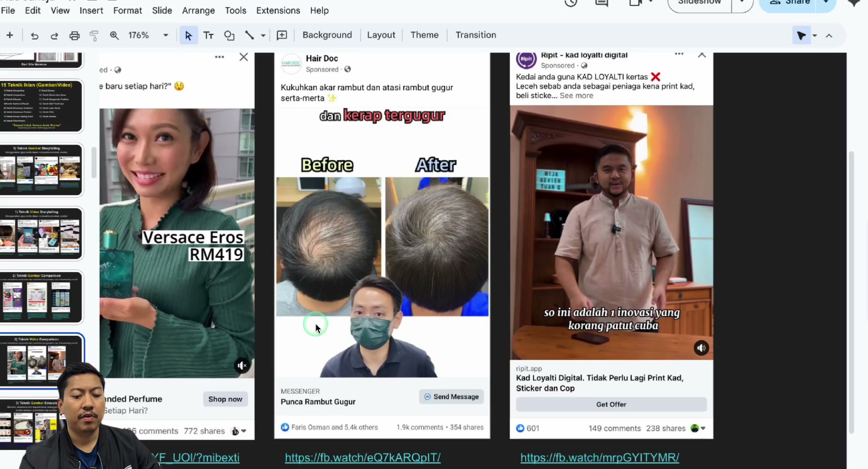
Task: Close the Ripit ad with its X
Action: (702, 55)
